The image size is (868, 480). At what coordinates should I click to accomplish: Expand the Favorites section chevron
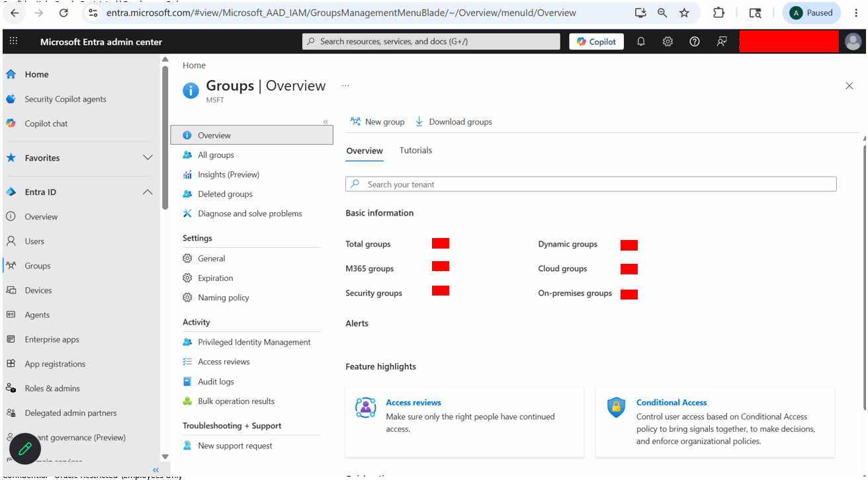click(x=148, y=158)
